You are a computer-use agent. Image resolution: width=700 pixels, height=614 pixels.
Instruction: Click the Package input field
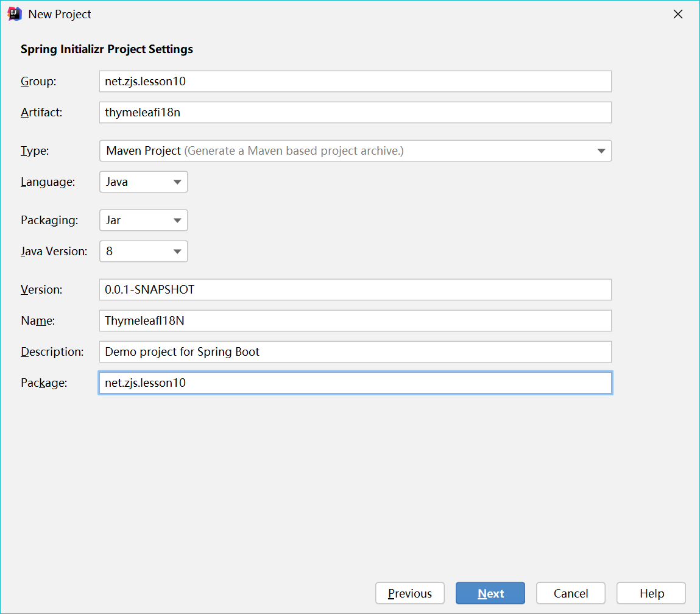tap(355, 383)
